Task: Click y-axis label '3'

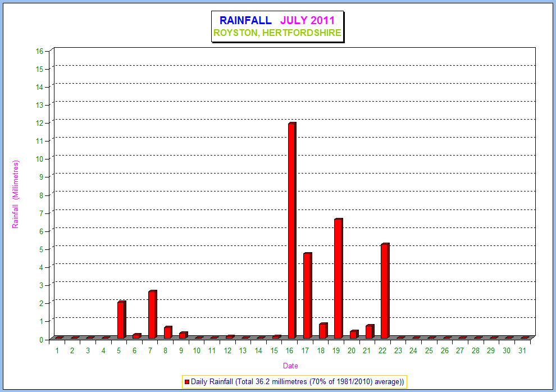Action: (x=42, y=285)
